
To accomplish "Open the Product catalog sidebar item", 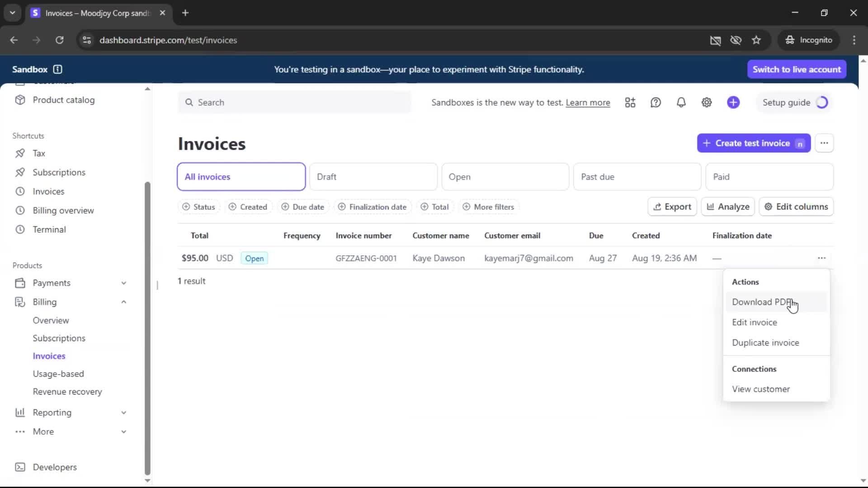I will 63,100.
